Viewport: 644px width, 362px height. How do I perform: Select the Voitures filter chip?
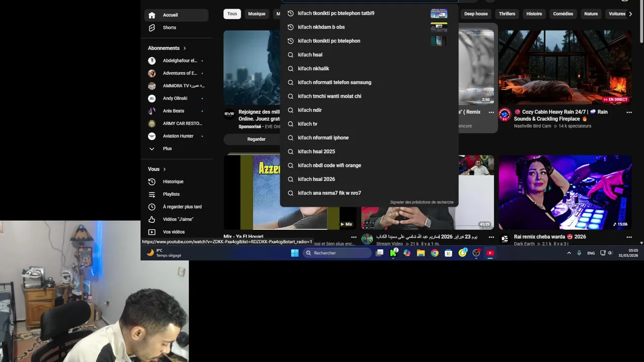tap(617, 14)
